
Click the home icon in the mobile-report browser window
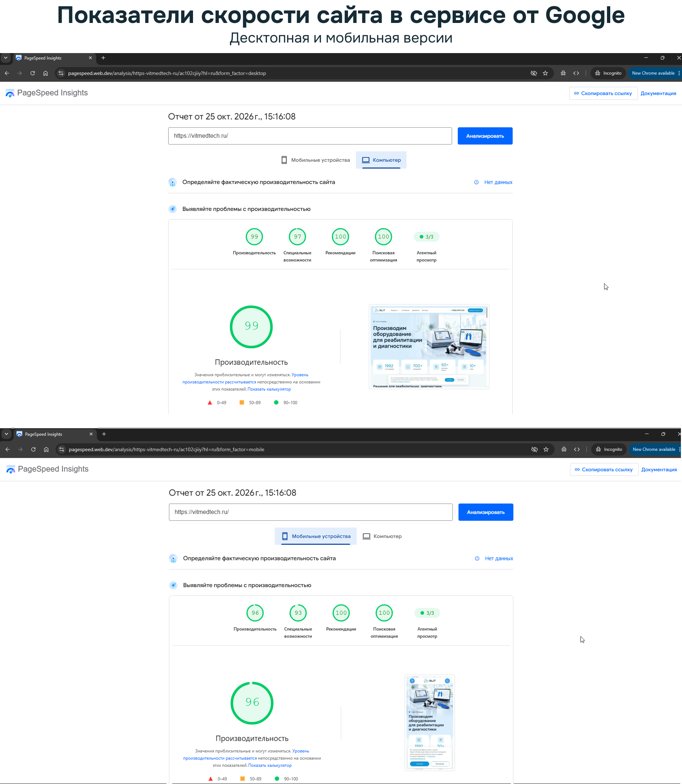[46, 450]
